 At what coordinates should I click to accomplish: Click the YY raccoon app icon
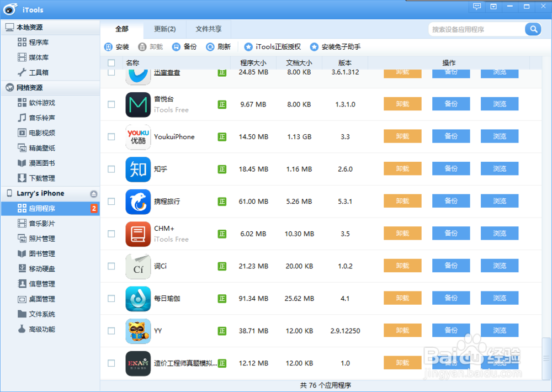138,331
